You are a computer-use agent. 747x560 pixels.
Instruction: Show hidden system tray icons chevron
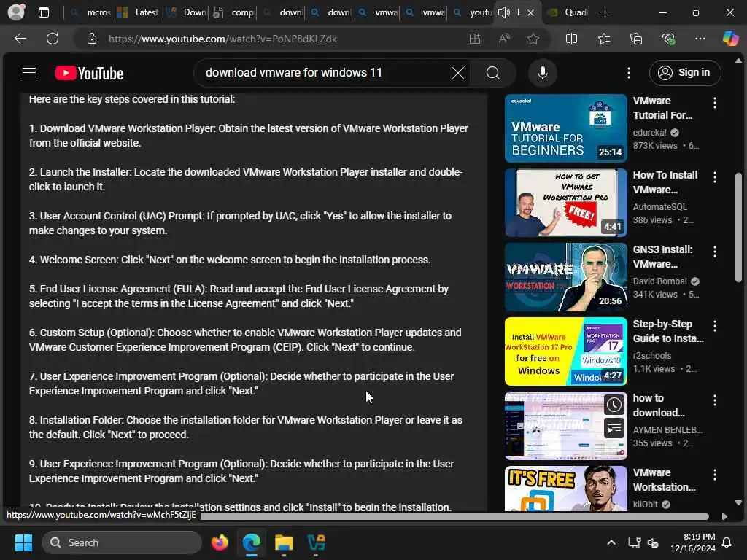[611, 542]
